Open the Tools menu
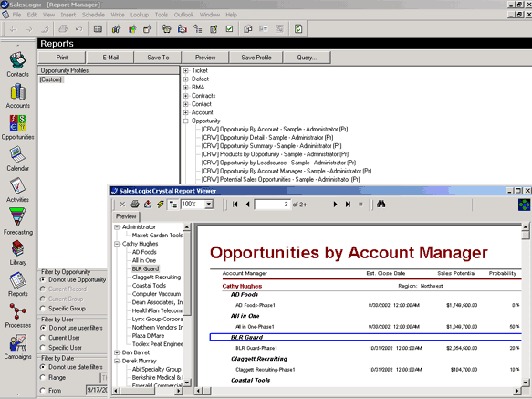The width and height of the screenshot is (532, 399). tap(162, 15)
